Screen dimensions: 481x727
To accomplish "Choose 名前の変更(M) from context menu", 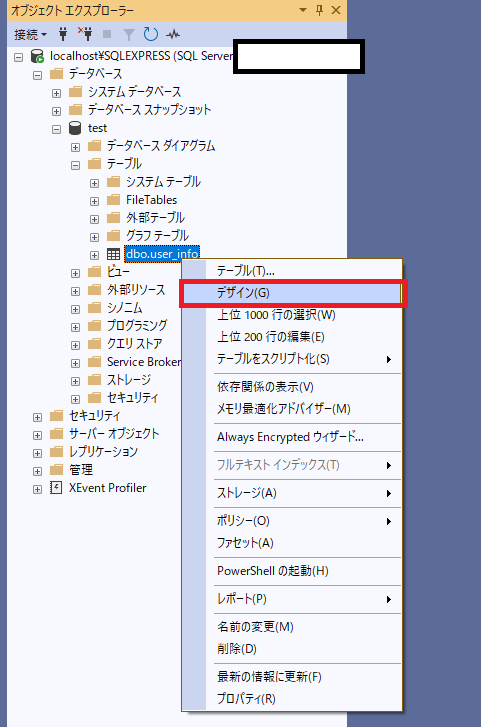I will pyautogui.click(x=292, y=627).
